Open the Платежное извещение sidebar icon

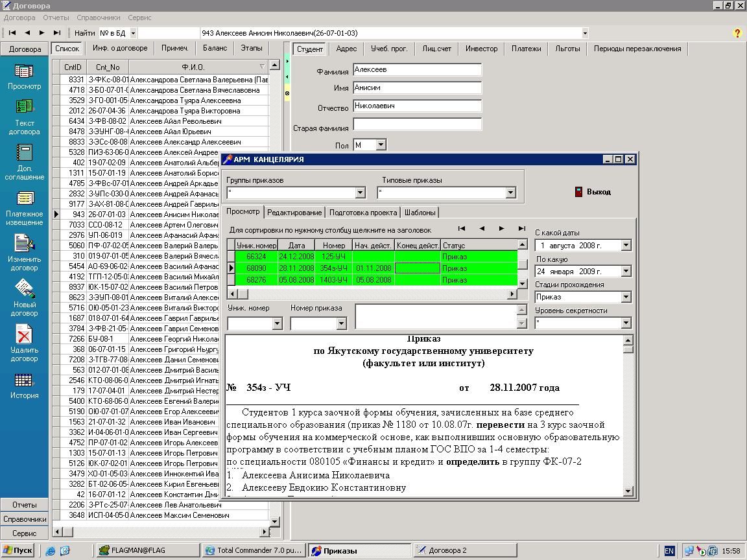(x=25, y=198)
